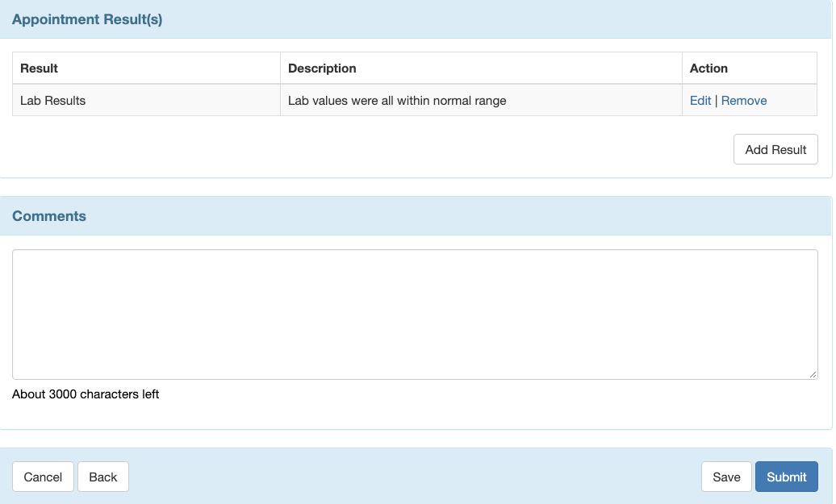Click the 'Appointment Result(s)' panel heading
Screen dimensions: 836x504
[87, 19]
